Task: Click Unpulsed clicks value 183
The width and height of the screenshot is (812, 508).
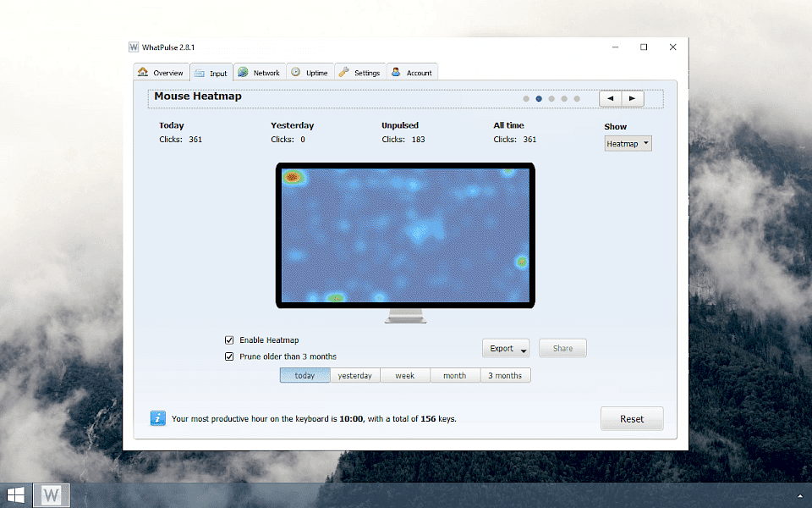Action: pyautogui.click(x=418, y=140)
